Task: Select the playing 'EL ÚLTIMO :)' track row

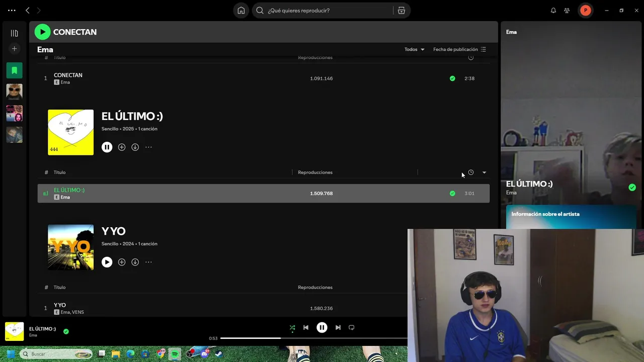Action: point(264,194)
